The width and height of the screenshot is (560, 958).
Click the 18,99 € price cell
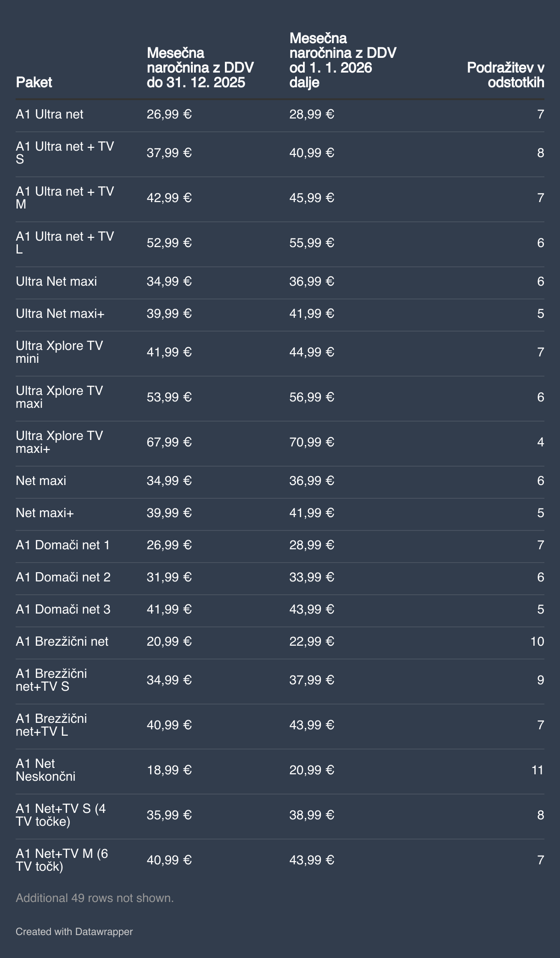pos(169,770)
